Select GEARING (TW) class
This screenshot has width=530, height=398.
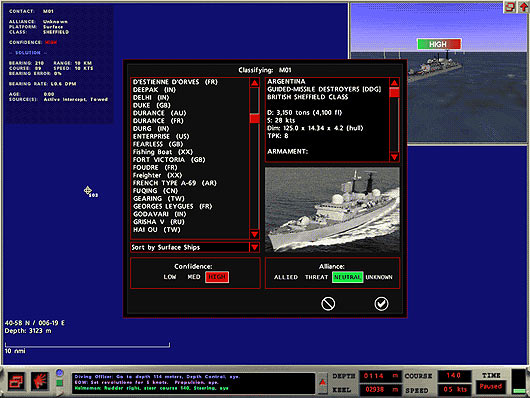(x=159, y=198)
